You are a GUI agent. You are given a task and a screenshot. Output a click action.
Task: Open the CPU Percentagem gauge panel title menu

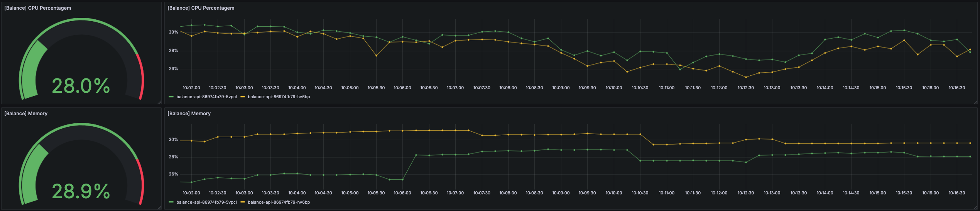point(38,8)
